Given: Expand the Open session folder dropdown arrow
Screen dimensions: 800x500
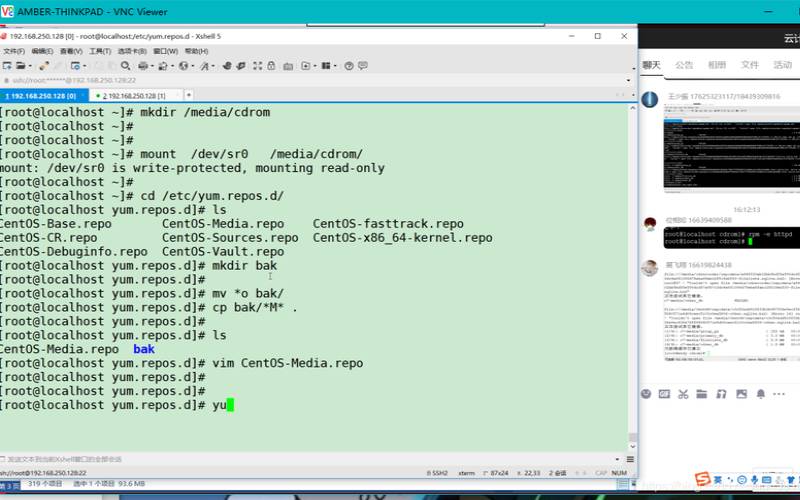Looking at the screenshot, I should [x=30, y=66].
